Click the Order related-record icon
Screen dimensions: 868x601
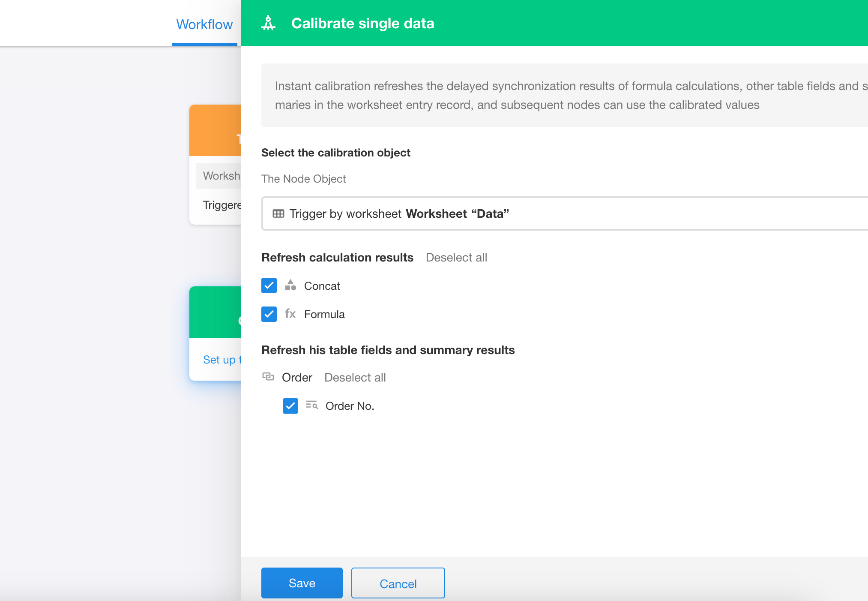click(x=268, y=377)
